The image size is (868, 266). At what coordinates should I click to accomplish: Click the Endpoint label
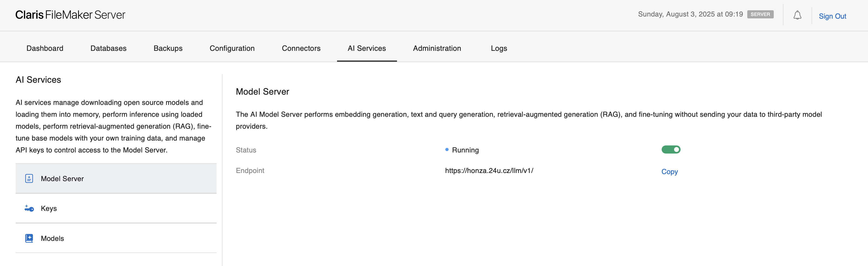250,171
